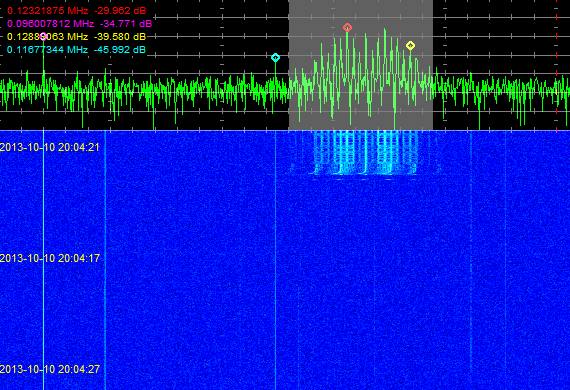Select the yellow diamond marker on spectrum

pyautogui.click(x=410, y=46)
